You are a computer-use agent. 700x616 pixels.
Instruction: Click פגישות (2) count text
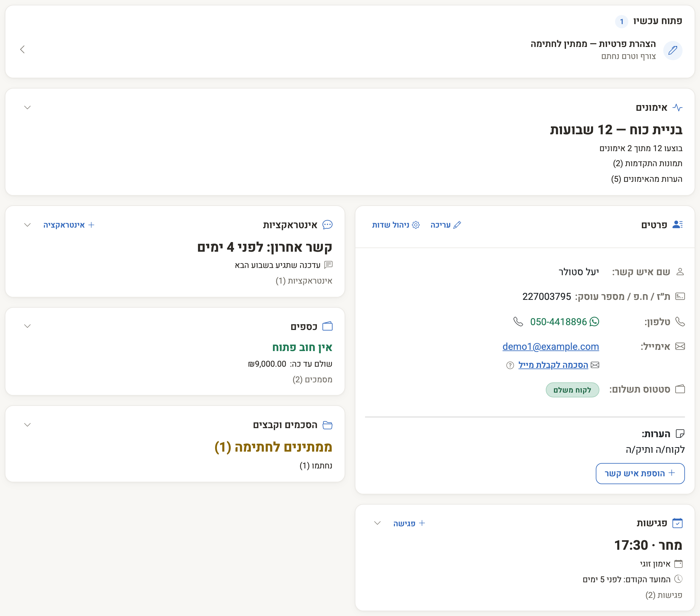coord(664,595)
